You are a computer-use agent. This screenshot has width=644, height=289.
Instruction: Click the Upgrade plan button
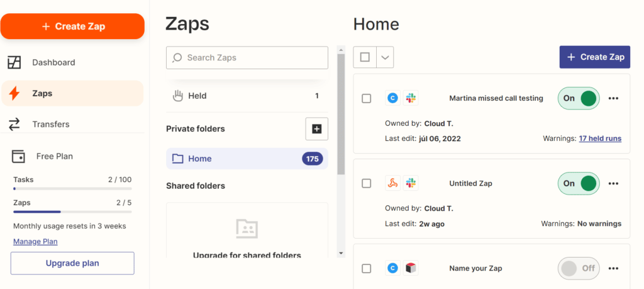72,263
